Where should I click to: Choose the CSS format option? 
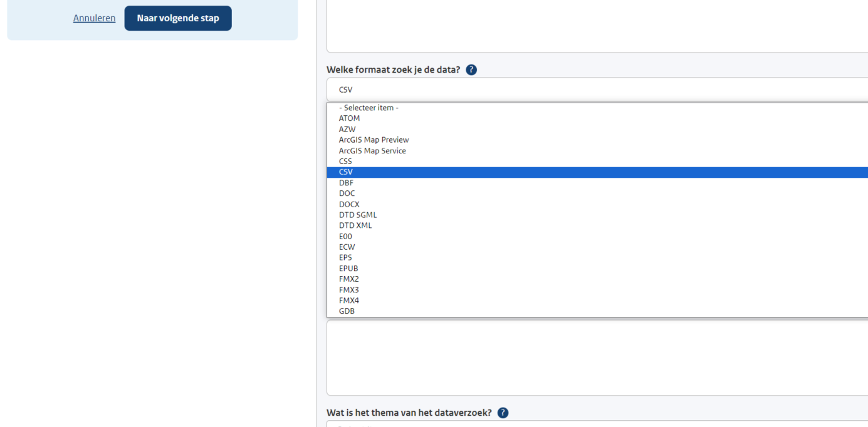[345, 162]
